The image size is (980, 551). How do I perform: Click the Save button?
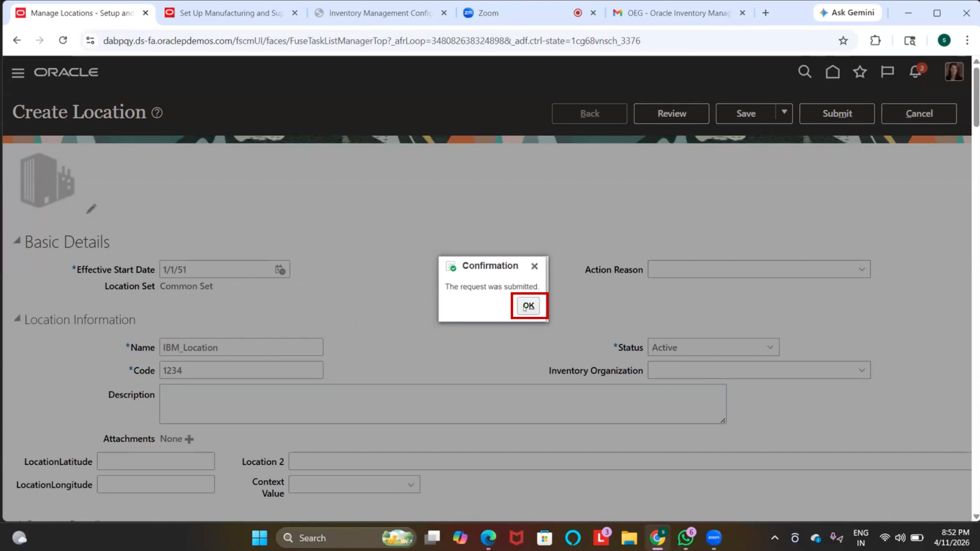(x=746, y=113)
